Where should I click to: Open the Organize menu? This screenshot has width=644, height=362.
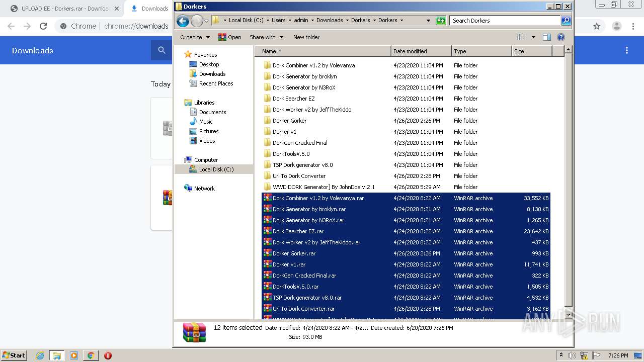195,37
